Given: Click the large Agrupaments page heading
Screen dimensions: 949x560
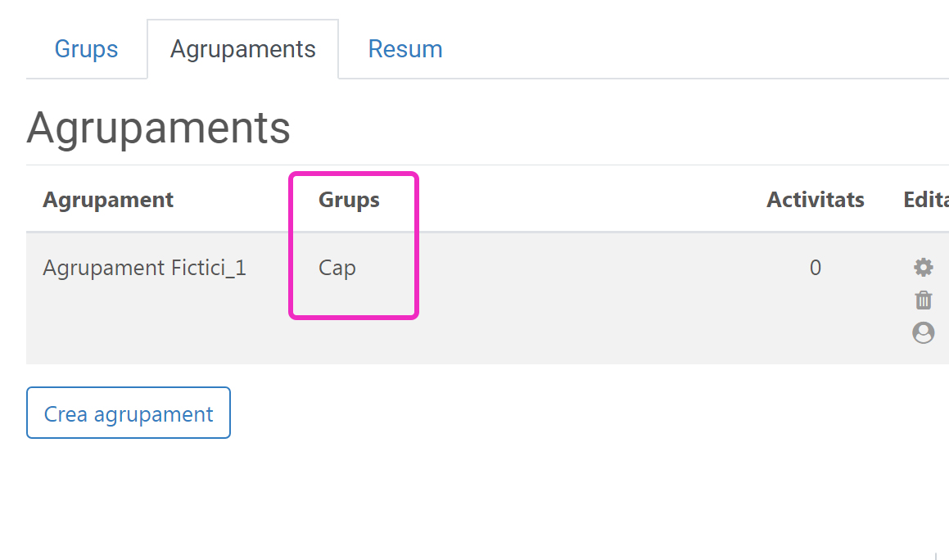Looking at the screenshot, I should coord(158,128).
